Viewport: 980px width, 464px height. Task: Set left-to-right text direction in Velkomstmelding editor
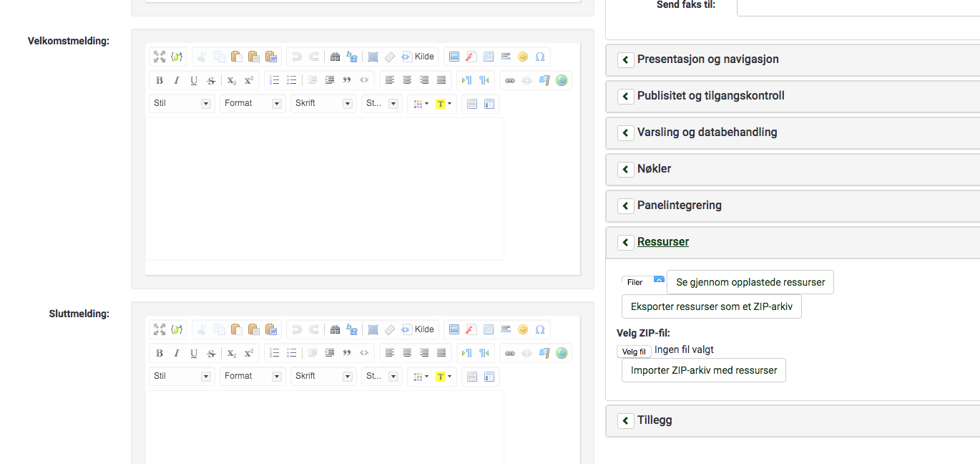click(467, 80)
